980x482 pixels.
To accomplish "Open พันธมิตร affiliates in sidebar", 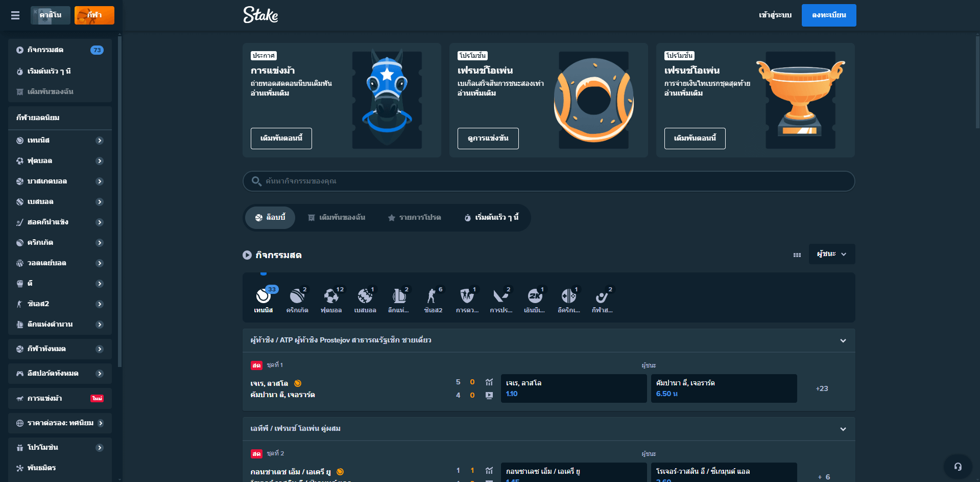I will 60,468.
